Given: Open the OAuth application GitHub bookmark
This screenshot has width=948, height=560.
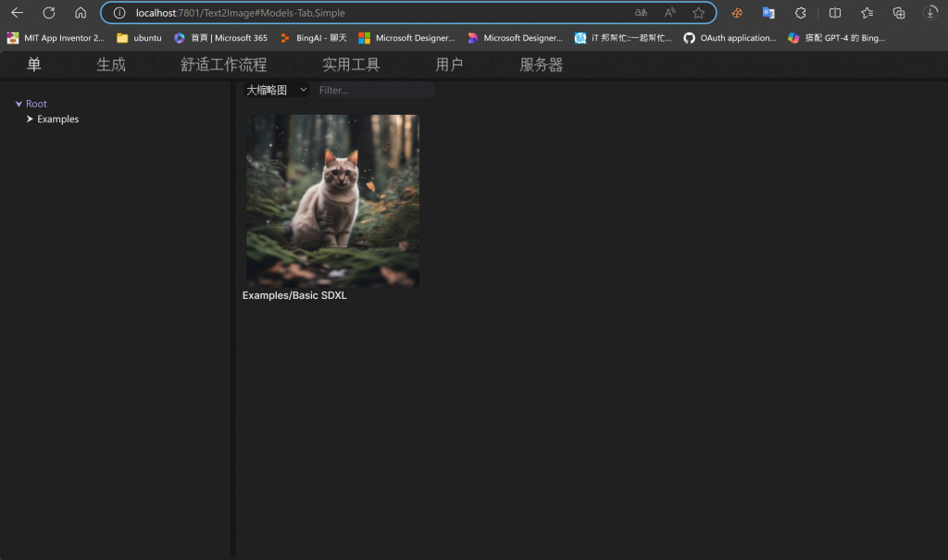Looking at the screenshot, I should (x=730, y=38).
